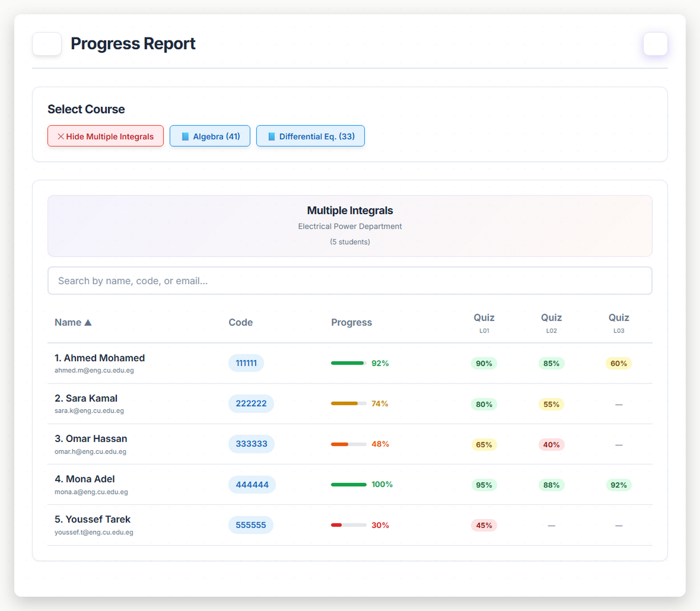Image resolution: width=700 pixels, height=611 pixels.
Task: Click Sara Kamal's amber progress bar
Action: tap(349, 404)
